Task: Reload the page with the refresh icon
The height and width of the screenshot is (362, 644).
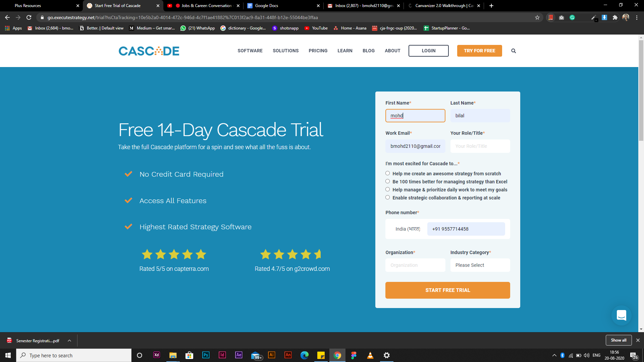Action: (x=29, y=17)
